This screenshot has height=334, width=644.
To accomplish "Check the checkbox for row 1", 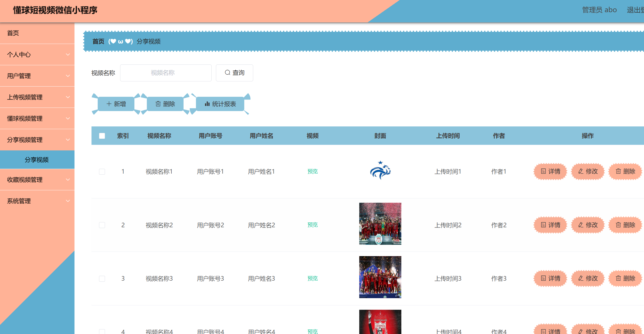I will click(102, 172).
